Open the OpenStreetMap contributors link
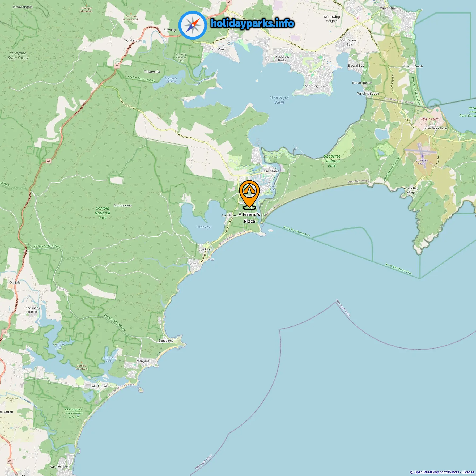Screen dimensions: 476x476 pos(437,472)
